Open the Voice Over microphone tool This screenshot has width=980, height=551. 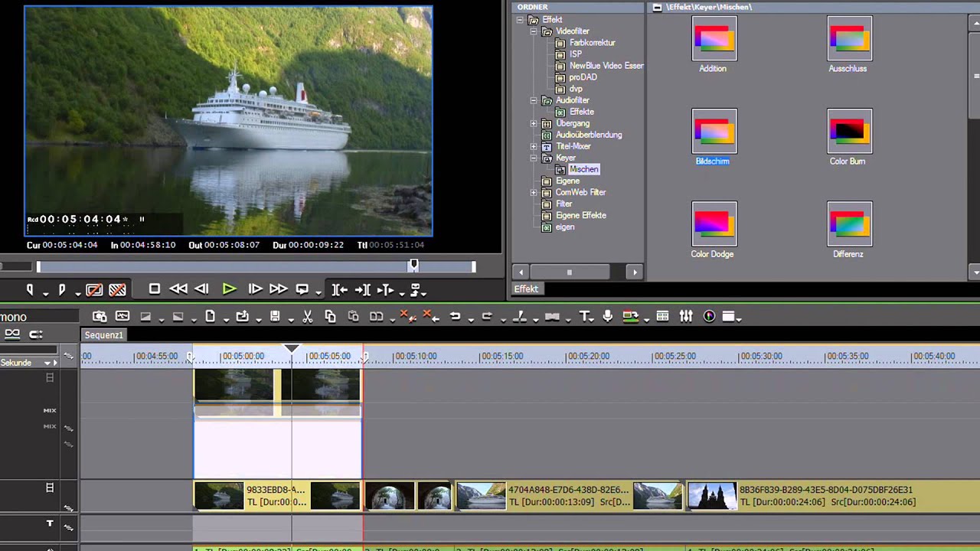608,316
